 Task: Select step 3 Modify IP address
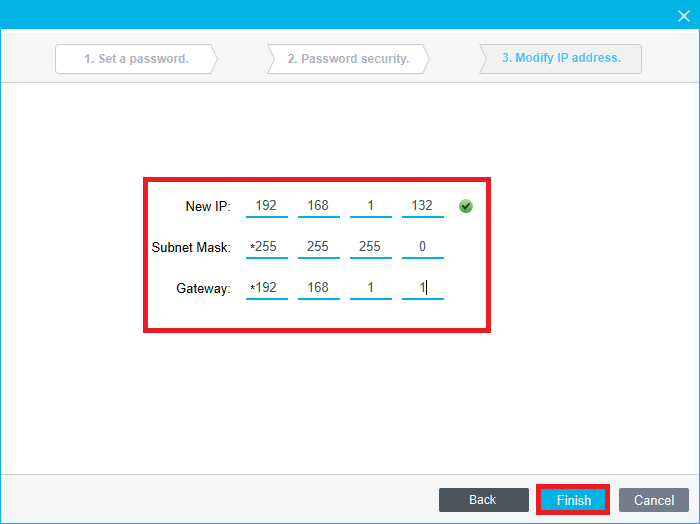pyautogui.click(x=561, y=58)
